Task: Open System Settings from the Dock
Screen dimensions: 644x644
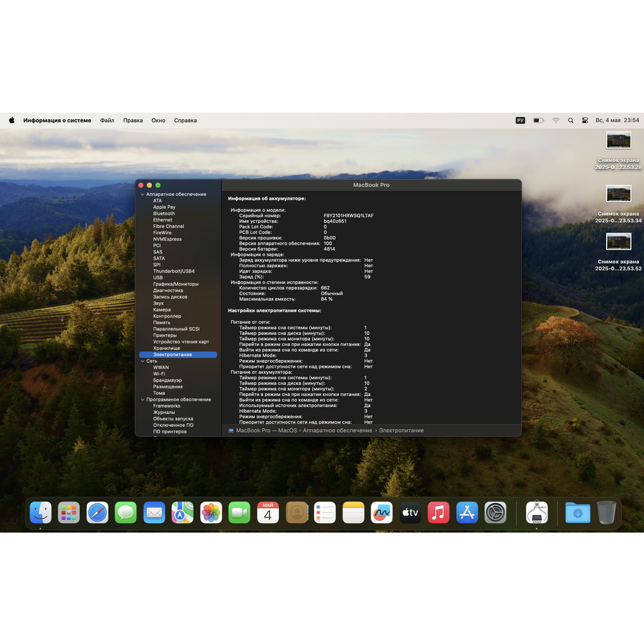Action: click(495, 513)
